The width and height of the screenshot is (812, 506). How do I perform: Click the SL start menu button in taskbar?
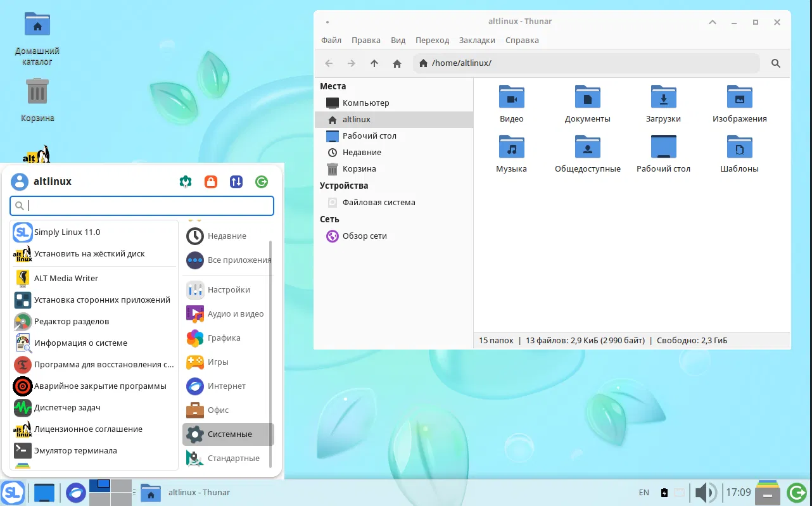click(13, 492)
